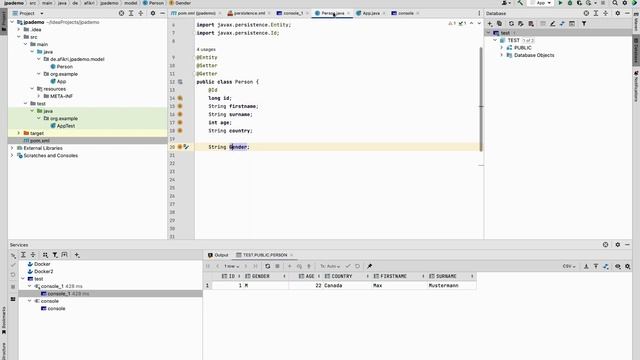
Task: Click the Duplicate data source icon in the Database panel
Action: pos(500,24)
